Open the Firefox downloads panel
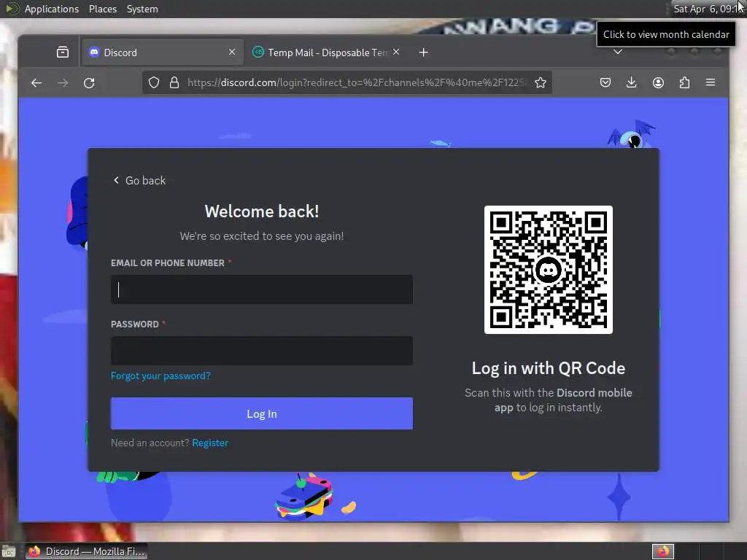This screenshot has width=747, height=560. coord(631,83)
